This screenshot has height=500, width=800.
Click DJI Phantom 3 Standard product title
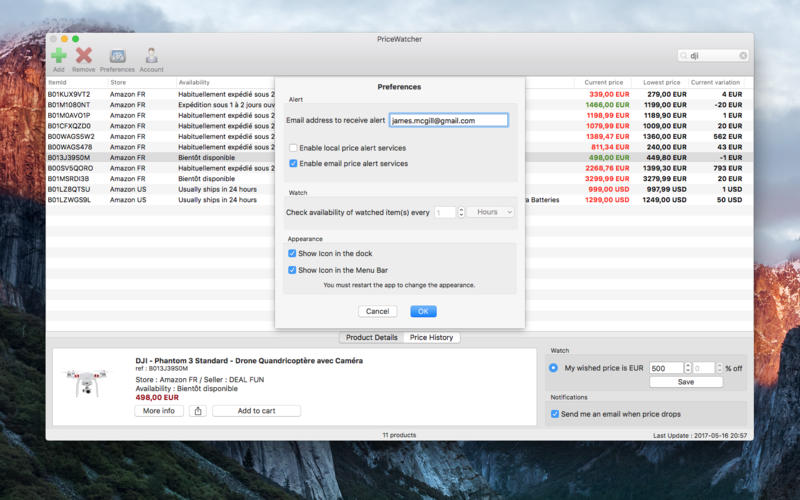[x=249, y=360]
